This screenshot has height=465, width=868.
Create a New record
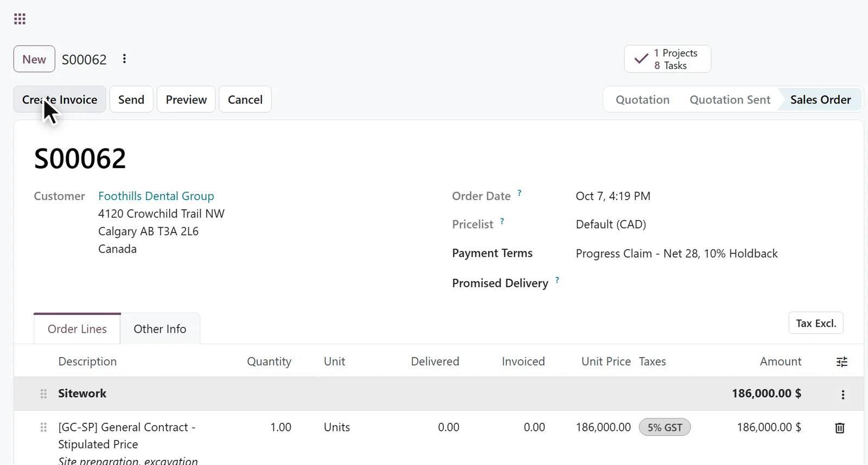[34, 59]
